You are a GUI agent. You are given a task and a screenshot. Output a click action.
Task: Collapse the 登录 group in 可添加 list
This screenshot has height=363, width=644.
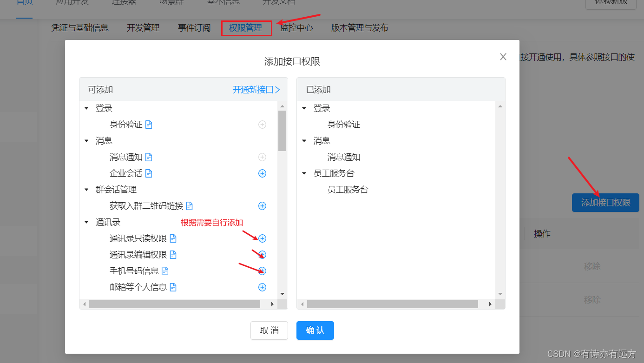click(x=86, y=108)
